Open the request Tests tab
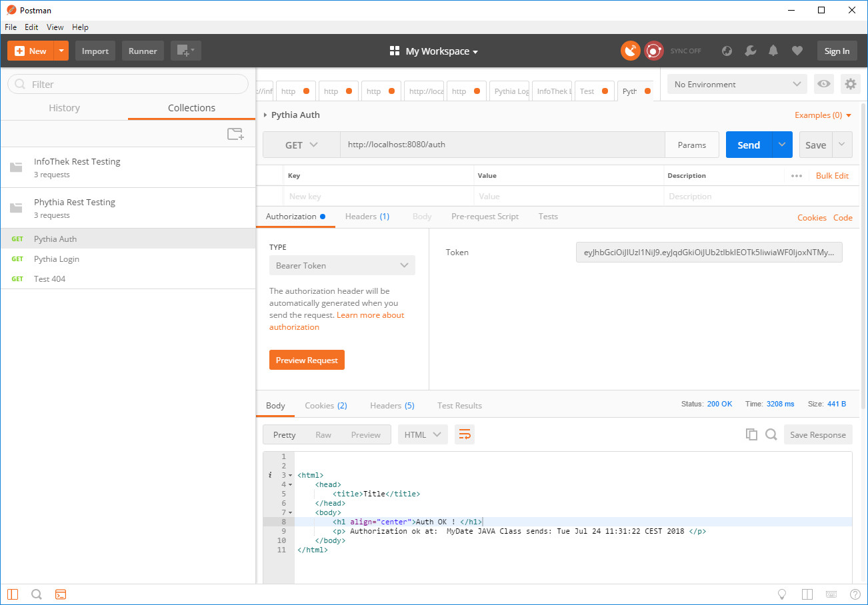Screen dimensions: 868x605 coord(548,217)
